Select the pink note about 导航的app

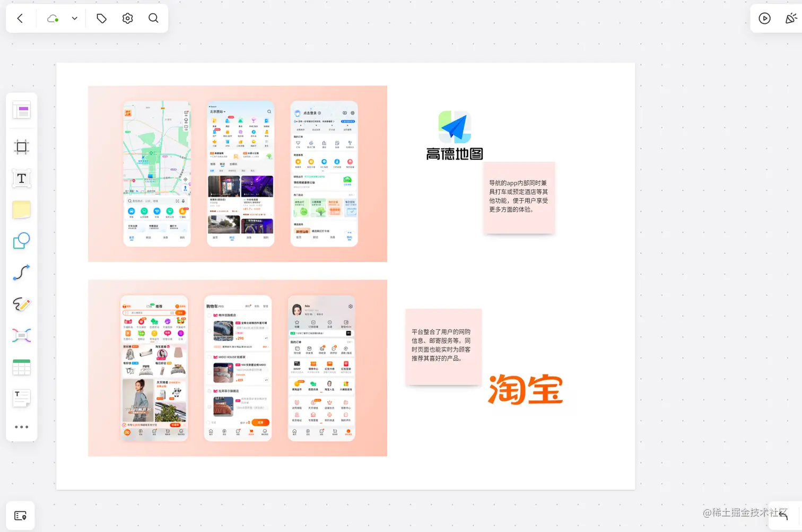[519, 197]
